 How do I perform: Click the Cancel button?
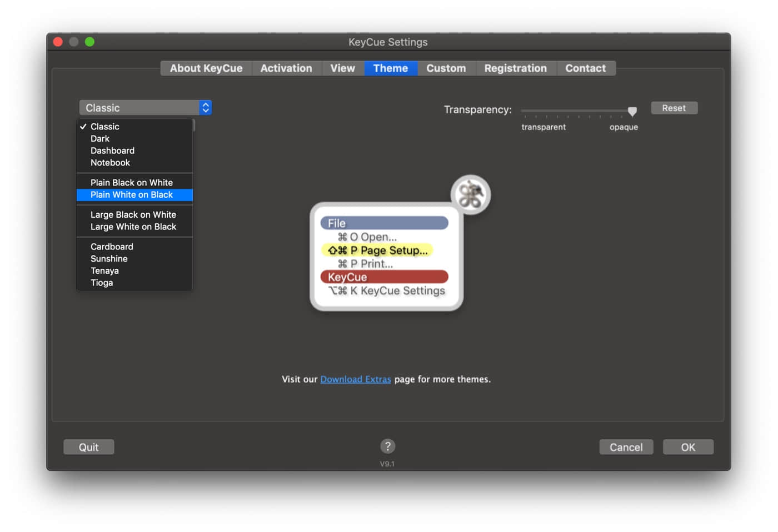[626, 447]
